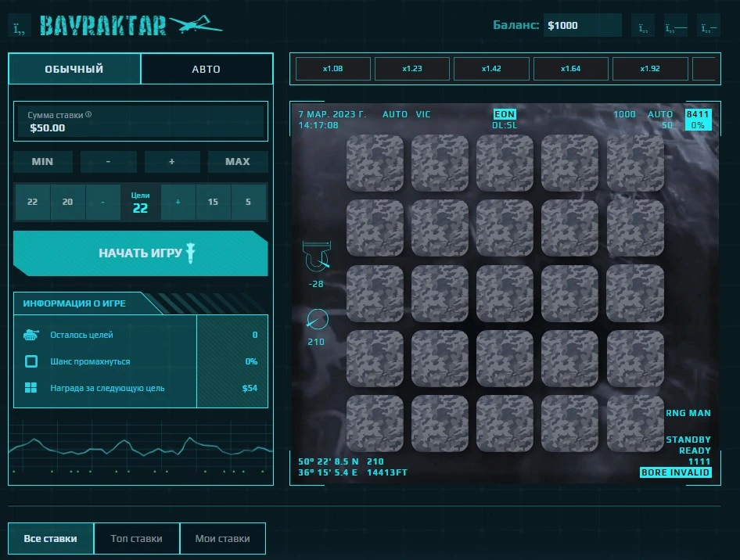The width and height of the screenshot is (740, 560).
Task: Click the camouflage tile in row 1, column 1
Action: point(375,163)
